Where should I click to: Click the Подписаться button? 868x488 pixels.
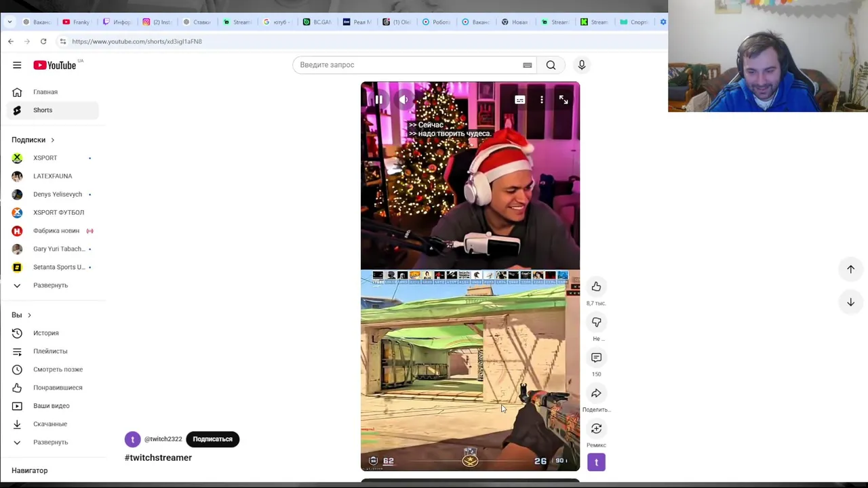[212, 439]
